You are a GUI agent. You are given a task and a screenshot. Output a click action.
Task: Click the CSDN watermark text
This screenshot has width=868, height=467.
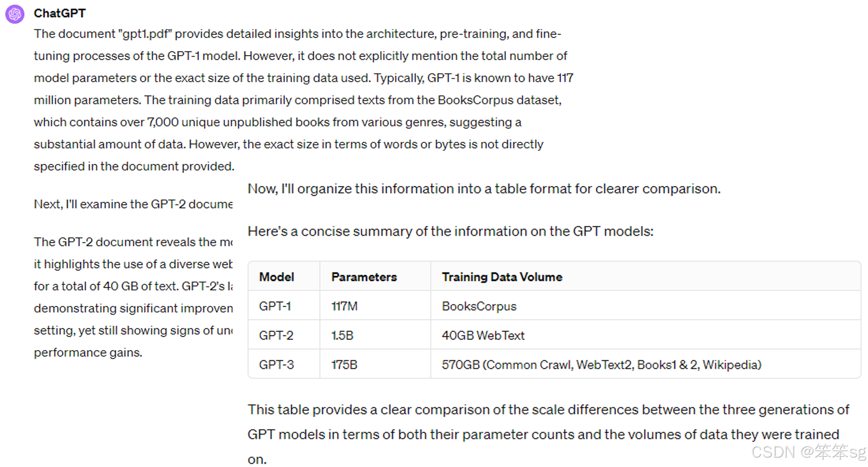808,452
